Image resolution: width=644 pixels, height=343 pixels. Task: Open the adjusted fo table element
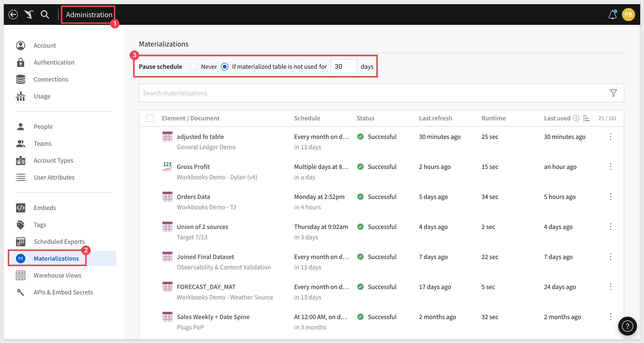(200, 137)
